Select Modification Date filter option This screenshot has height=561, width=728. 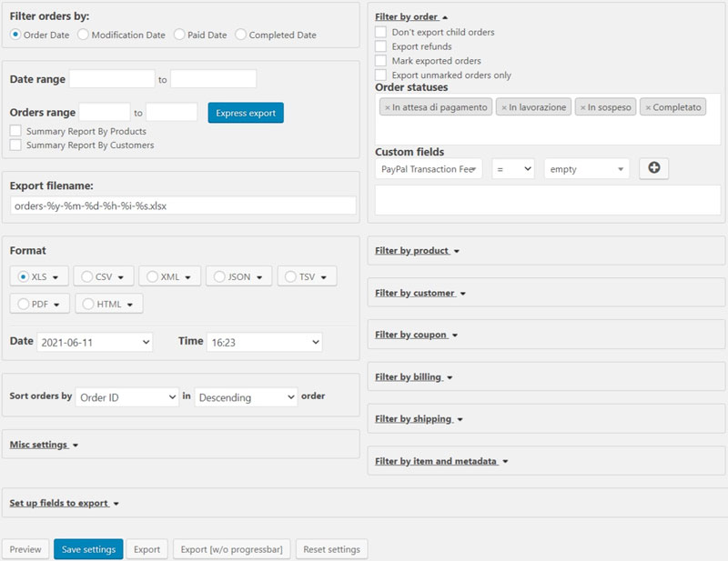[83, 35]
